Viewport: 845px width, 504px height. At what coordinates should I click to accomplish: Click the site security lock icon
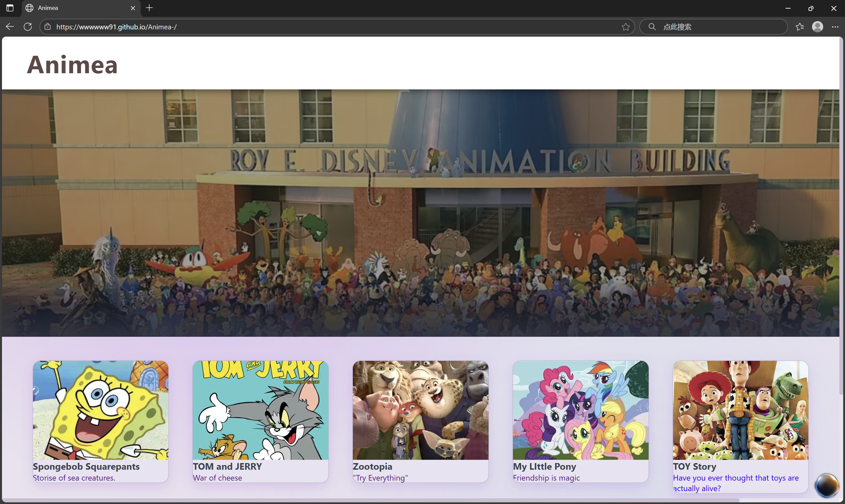tap(48, 27)
